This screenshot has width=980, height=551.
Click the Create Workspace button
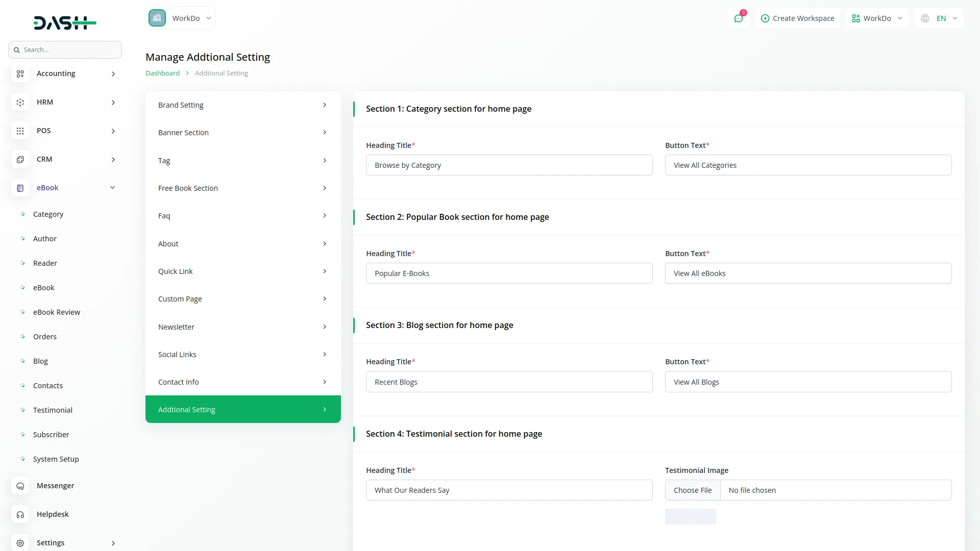(797, 18)
